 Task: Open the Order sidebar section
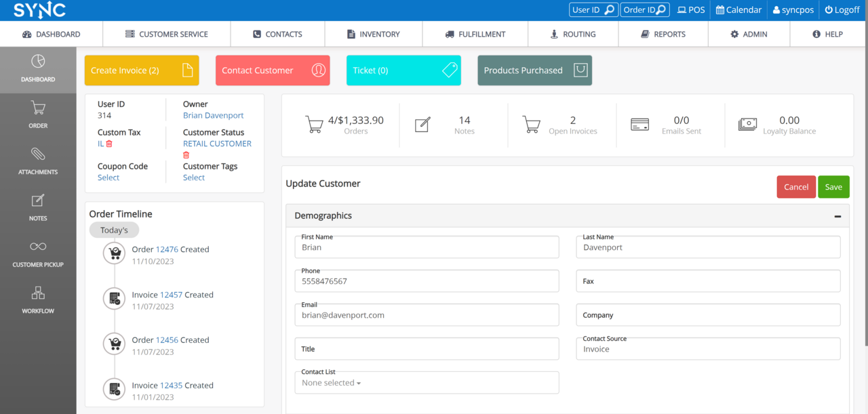38,114
